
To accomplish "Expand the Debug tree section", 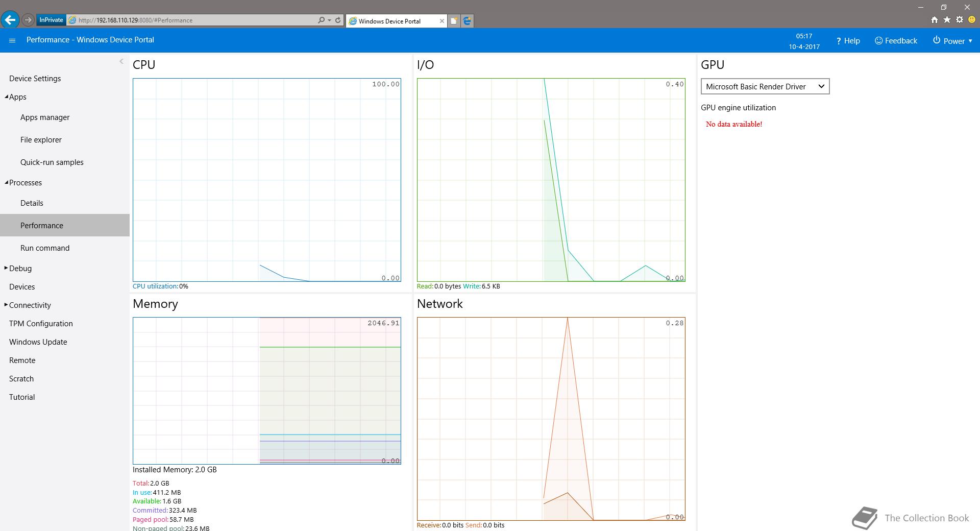I will 6,268.
